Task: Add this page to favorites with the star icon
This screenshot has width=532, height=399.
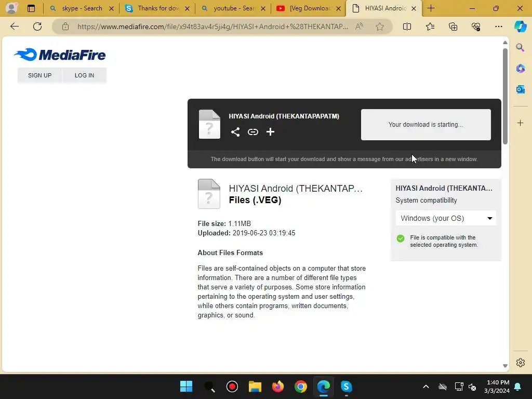Action: (380, 26)
